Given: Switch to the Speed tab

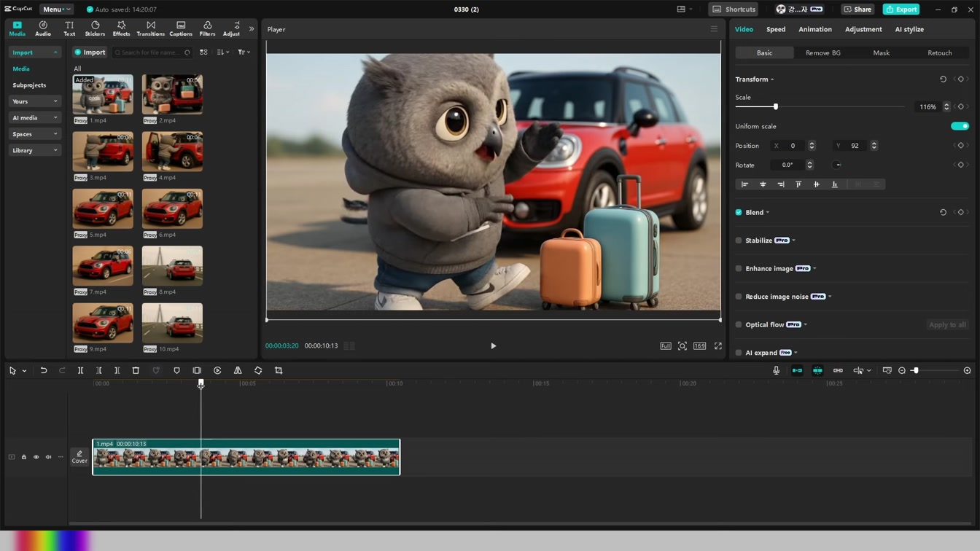Looking at the screenshot, I should [776, 29].
